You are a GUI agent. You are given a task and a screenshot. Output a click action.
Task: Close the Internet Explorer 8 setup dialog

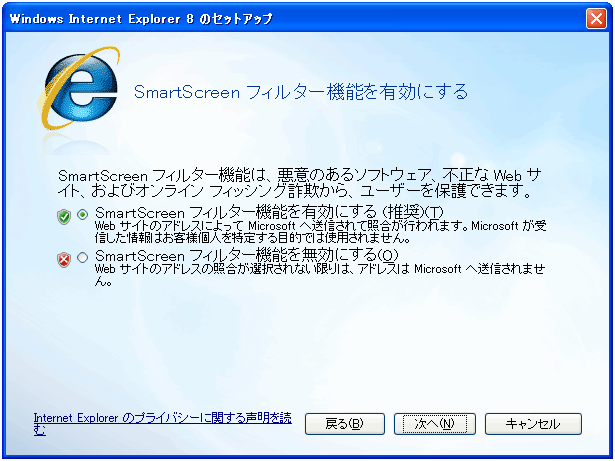click(596, 18)
